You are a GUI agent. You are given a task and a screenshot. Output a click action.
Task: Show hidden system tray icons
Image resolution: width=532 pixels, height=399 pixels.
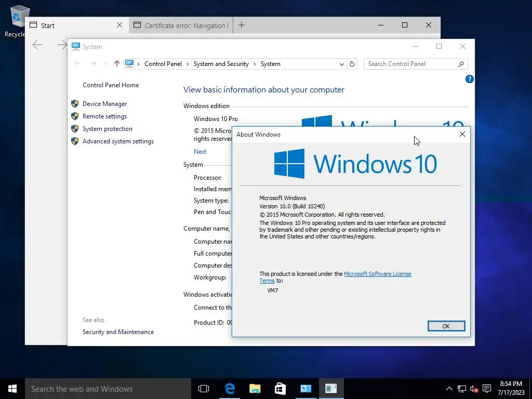click(449, 389)
